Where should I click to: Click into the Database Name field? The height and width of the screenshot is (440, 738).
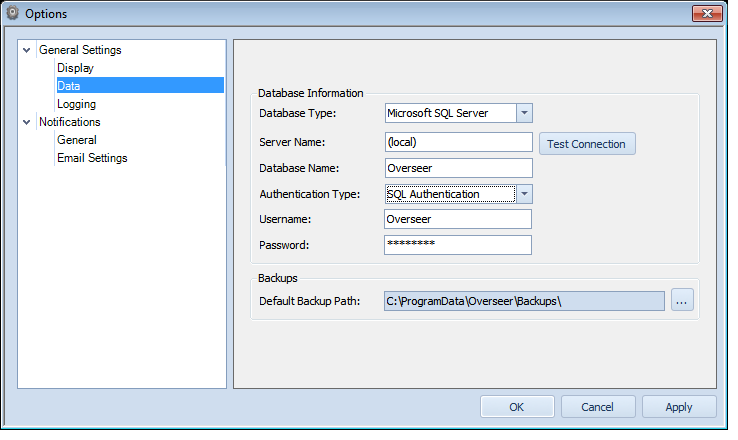pyautogui.click(x=458, y=168)
